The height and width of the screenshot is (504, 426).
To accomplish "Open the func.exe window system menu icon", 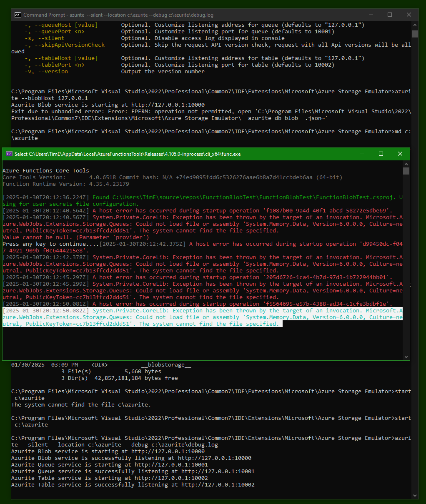I will pos(9,154).
